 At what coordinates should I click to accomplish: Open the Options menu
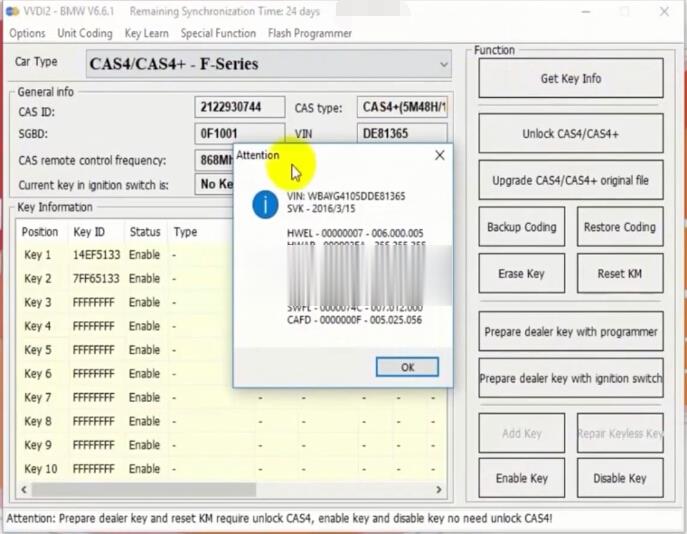point(27,33)
